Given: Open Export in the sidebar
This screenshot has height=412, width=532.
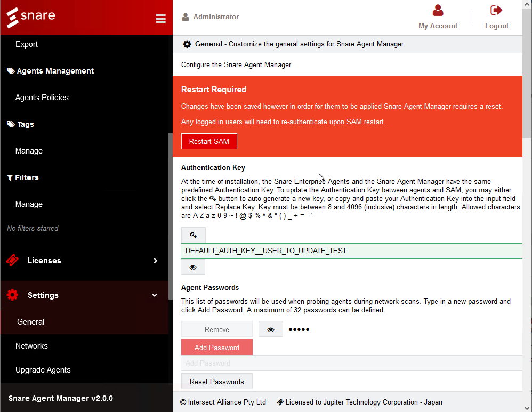Looking at the screenshot, I should [x=27, y=44].
